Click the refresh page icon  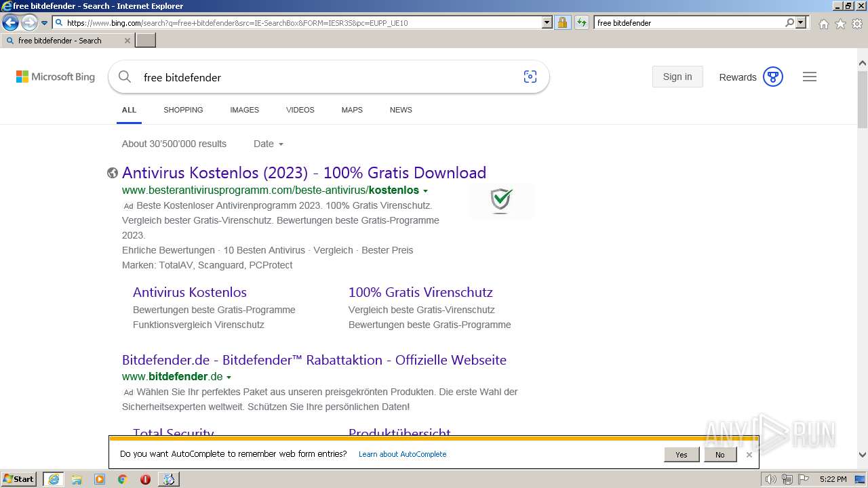[x=581, y=22]
